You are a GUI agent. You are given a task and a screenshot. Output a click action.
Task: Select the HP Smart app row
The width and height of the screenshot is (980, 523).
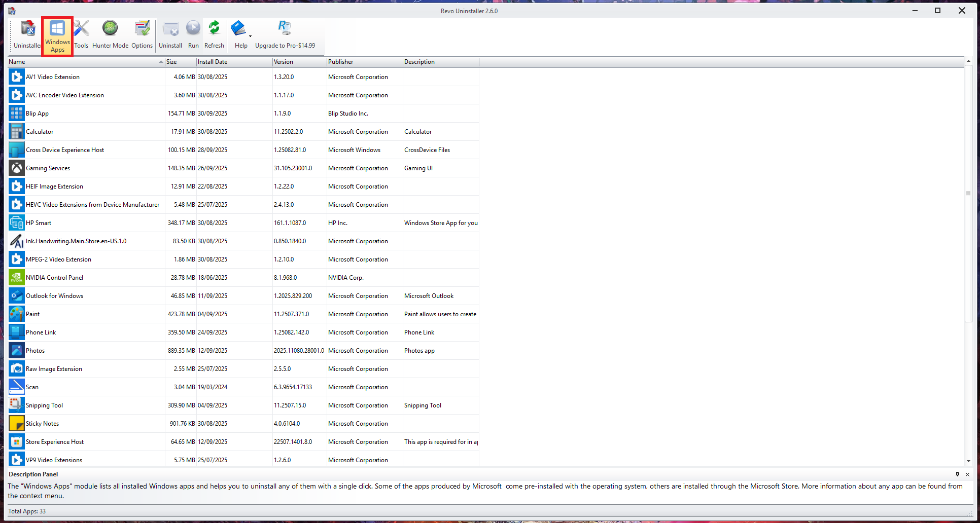point(39,223)
